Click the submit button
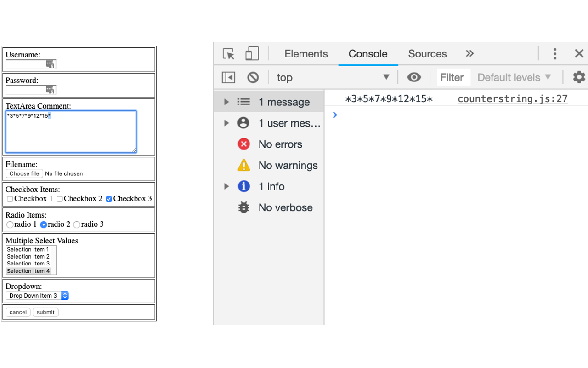This screenshot has width=588, height=368. point(45,312)
